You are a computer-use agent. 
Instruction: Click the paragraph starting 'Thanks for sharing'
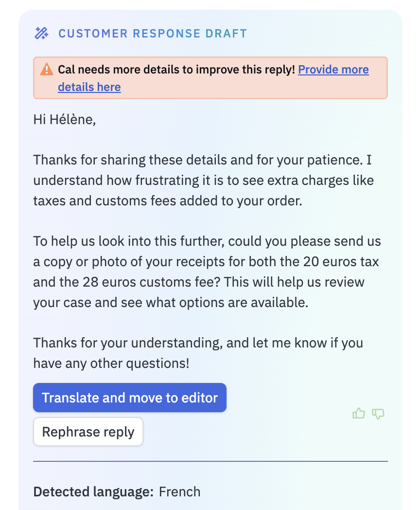click(x=204, y=180)
